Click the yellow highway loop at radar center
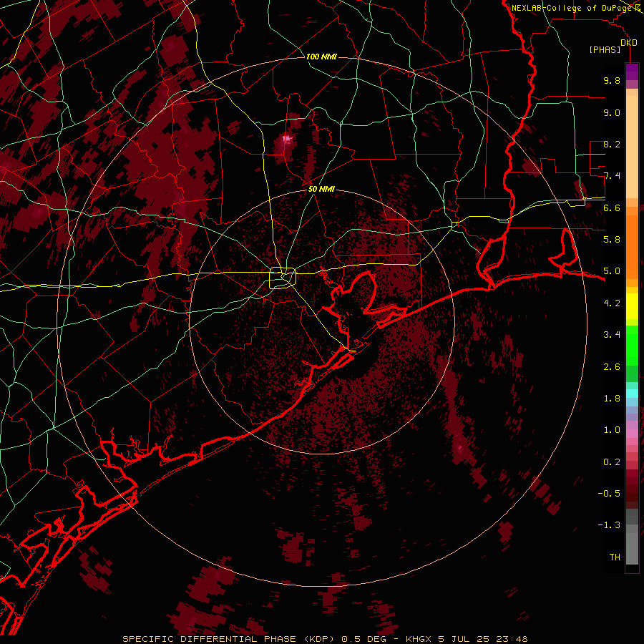The image size is (644, 644). (283, 278)
